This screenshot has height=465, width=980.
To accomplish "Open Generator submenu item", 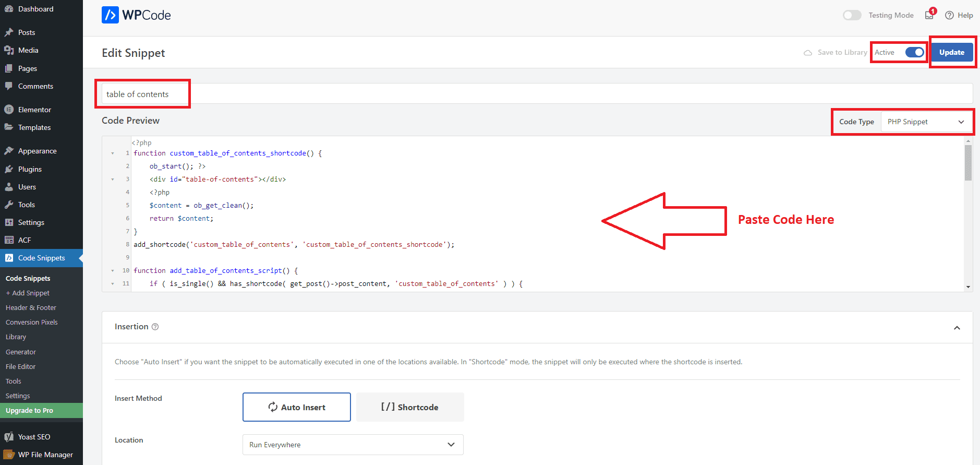I will point(21,352).
